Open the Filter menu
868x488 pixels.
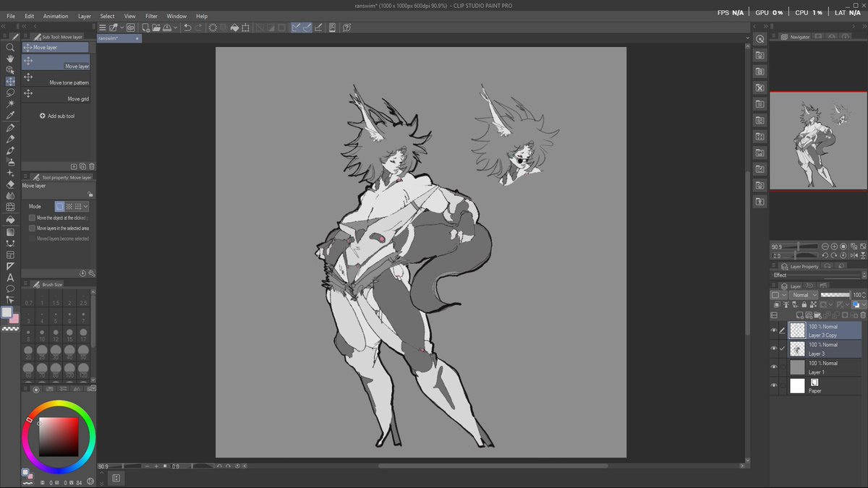(151, 16)
